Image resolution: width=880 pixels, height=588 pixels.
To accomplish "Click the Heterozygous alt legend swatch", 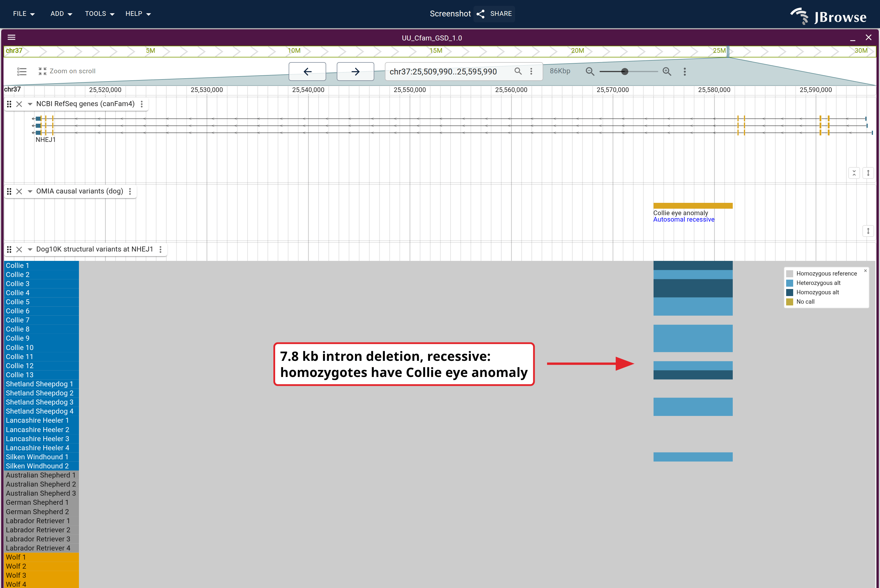I will [790, 283].
